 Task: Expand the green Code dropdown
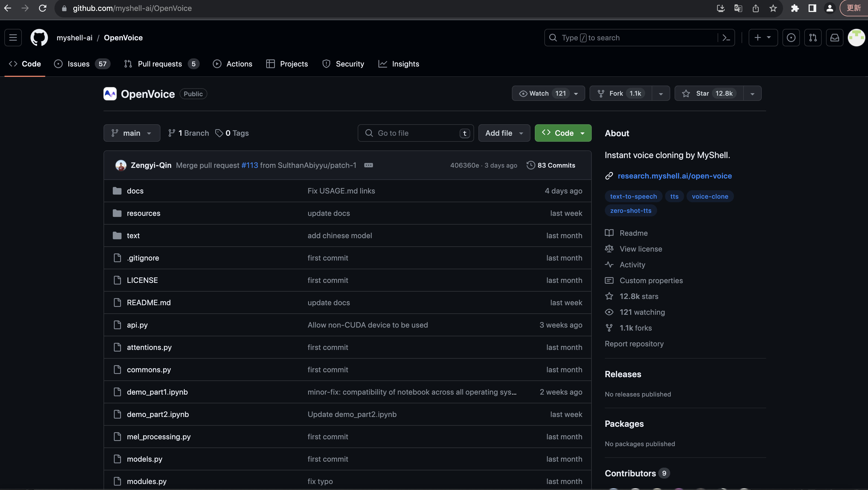pos(563,133)
